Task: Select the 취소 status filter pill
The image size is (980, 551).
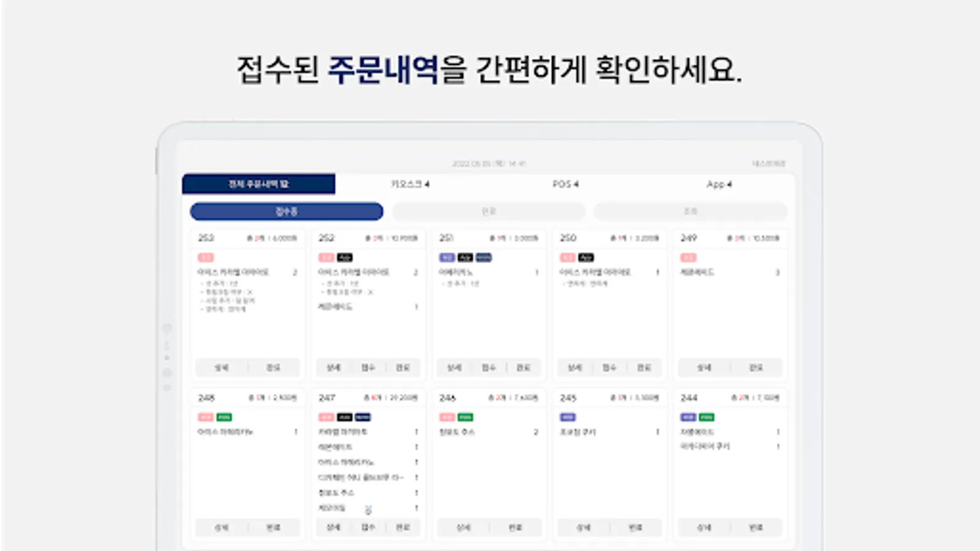Action: coord(690,211)
